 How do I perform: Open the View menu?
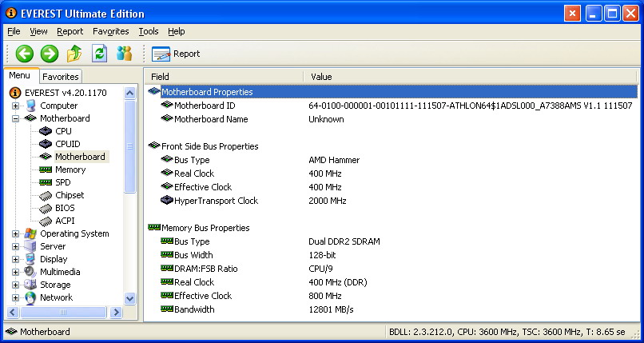[38, 32]
